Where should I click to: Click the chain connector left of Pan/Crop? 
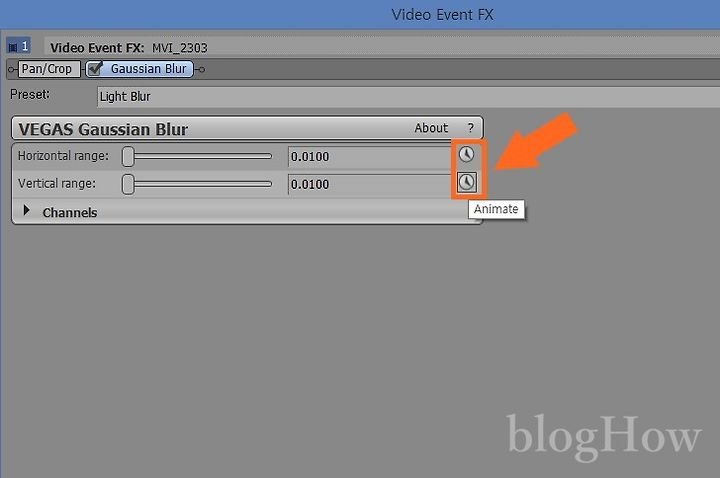[12, 70]
